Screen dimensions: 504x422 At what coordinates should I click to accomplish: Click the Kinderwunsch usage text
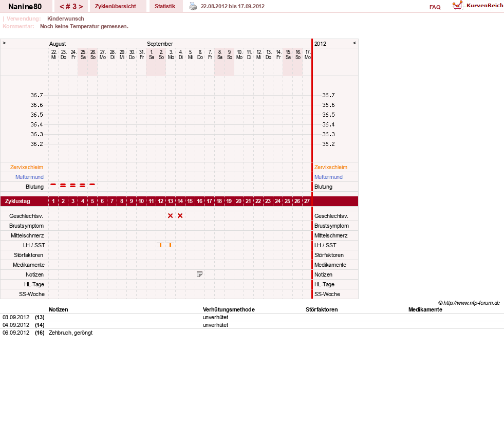pyautogui.click(x=66, y=19)
